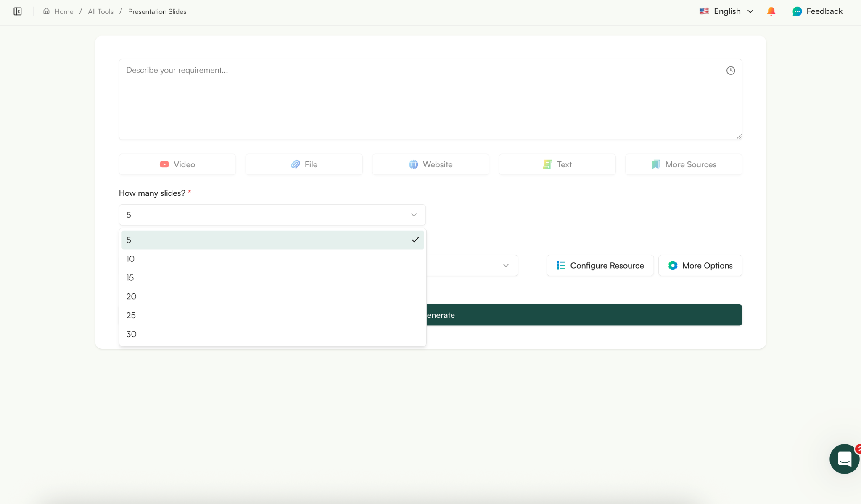This screenshot has height=504, width=861.
Task: Open the chat support bubble at bottom right
Action: point(844,459)
